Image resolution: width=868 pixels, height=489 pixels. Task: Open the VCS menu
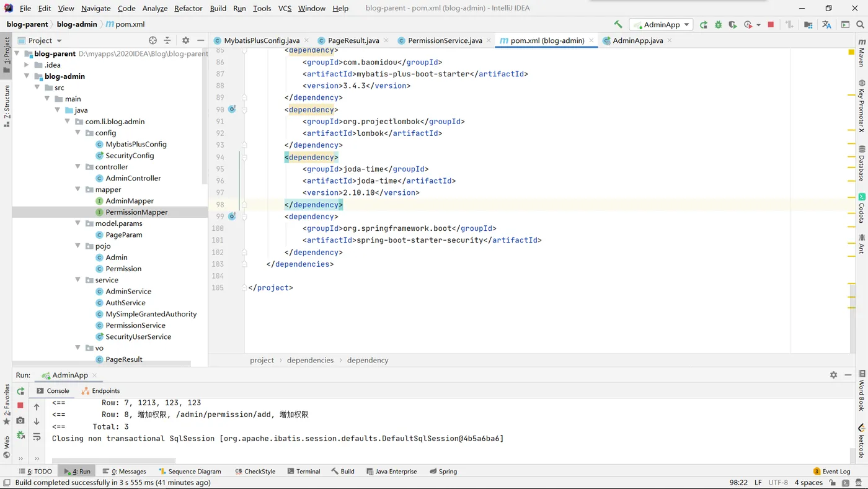click(285, 8)
